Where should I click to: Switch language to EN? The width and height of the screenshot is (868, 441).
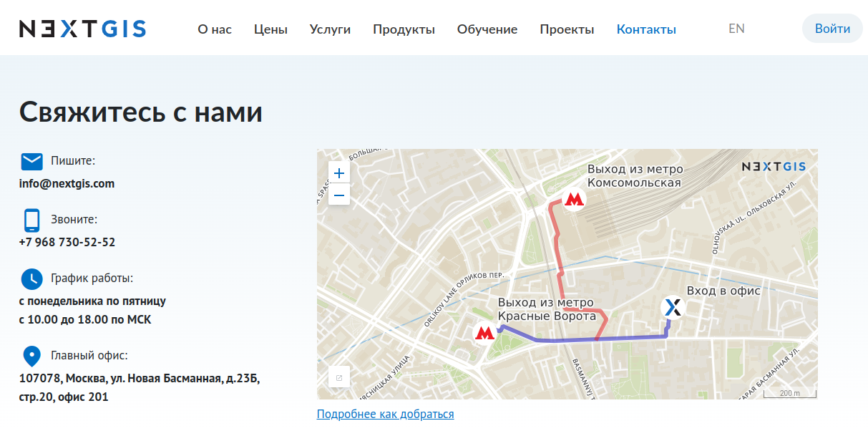pos(736,29)
